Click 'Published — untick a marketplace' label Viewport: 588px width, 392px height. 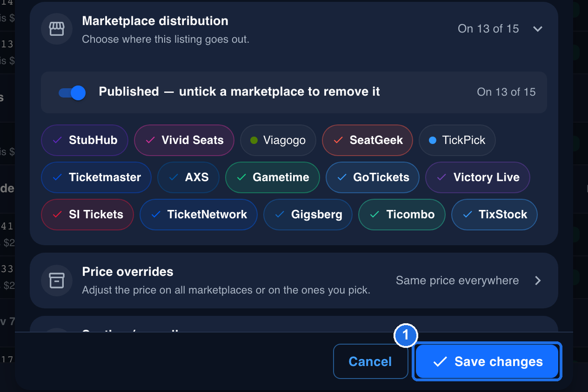pos(239,92)
